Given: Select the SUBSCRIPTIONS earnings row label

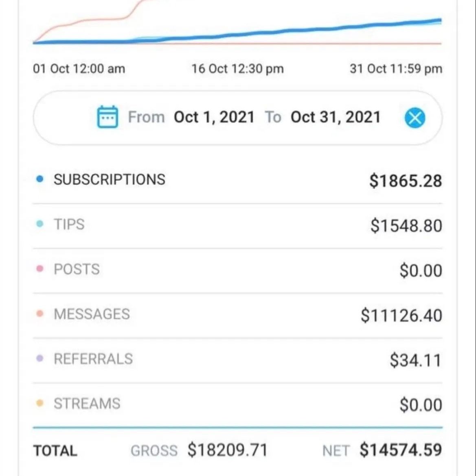Looking at the screenshot, I should tap(110, 179).
